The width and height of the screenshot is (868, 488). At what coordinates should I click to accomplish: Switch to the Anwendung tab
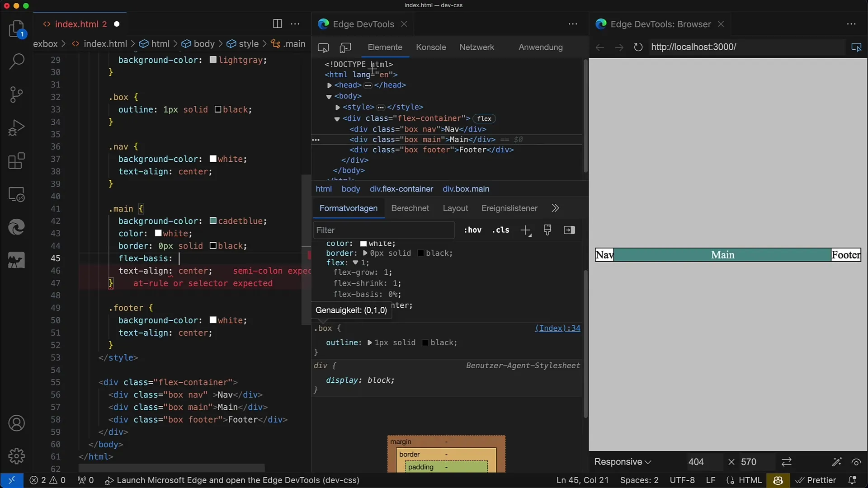pos(541,47)
